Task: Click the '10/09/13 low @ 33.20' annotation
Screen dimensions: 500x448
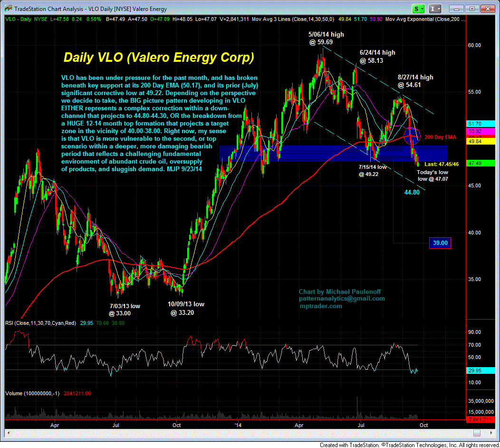Action: (x=186, y=308)
